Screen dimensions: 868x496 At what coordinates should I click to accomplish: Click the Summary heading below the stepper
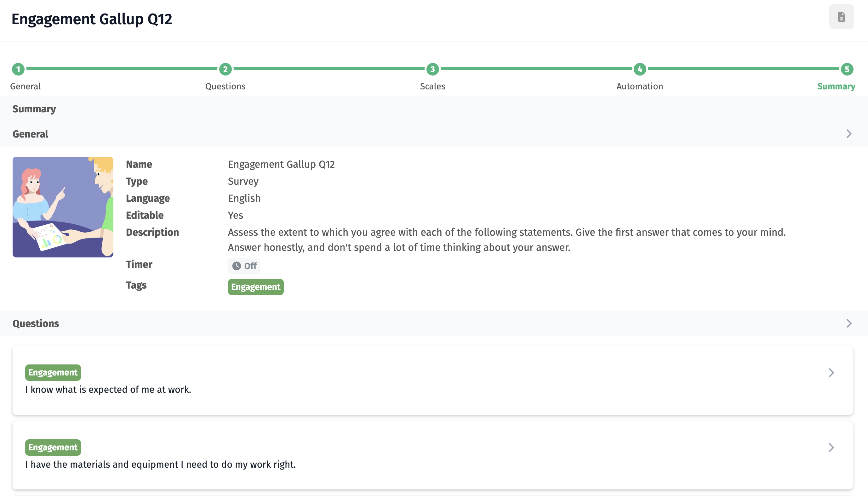point(34,109)
